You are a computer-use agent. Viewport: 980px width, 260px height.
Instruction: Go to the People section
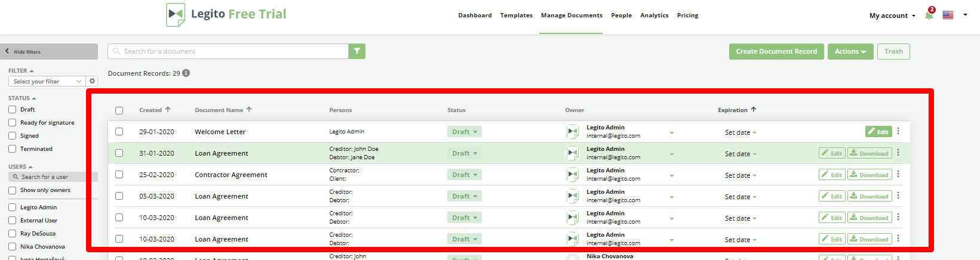621,16
